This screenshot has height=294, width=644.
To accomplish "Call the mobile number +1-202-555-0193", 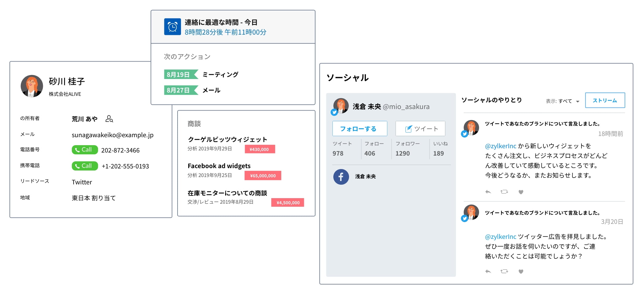I will [85, 166].
